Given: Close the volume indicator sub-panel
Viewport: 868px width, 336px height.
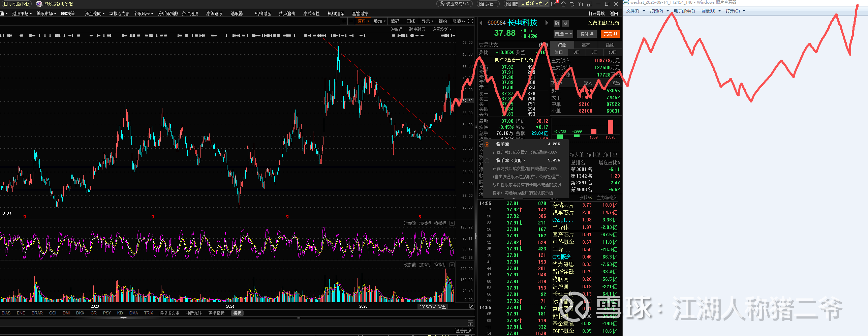Looking at the screenshot, I should [452, 265].
